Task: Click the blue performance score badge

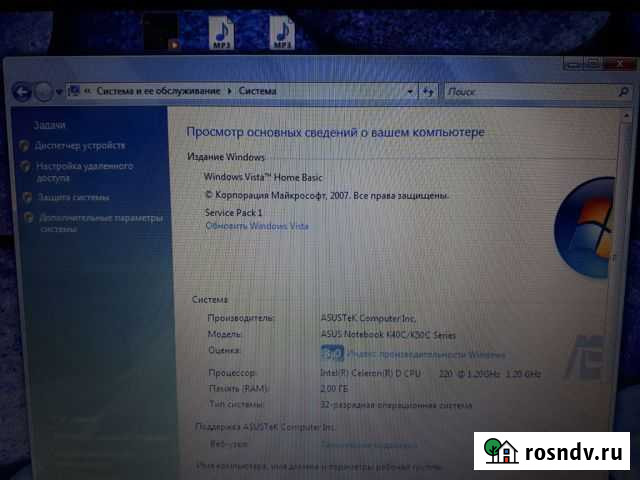Action: (x=331, y=354)
